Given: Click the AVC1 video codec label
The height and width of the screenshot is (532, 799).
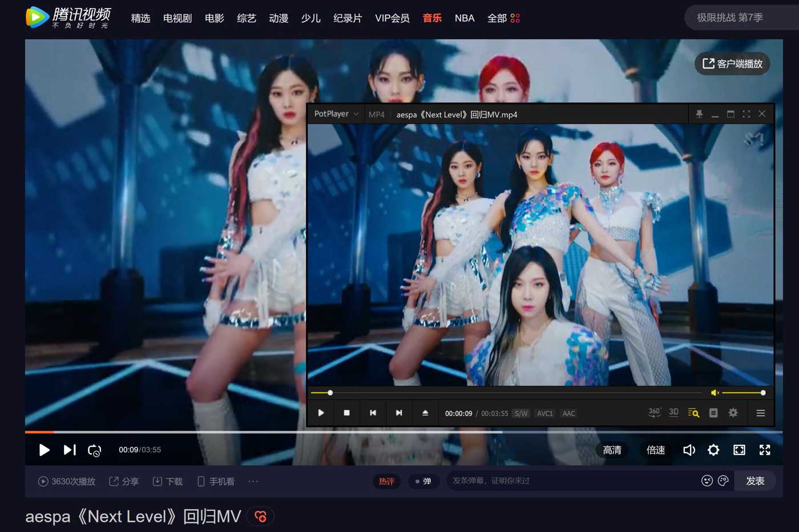Looking at the screenshot, I should click(x=545, y=413).
